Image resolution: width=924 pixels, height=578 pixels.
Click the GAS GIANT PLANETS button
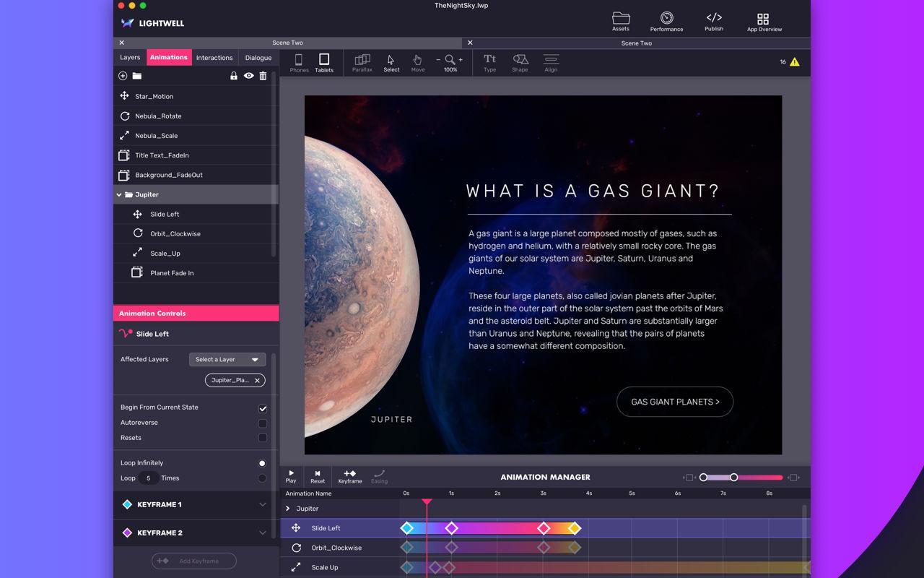(675, 402)
